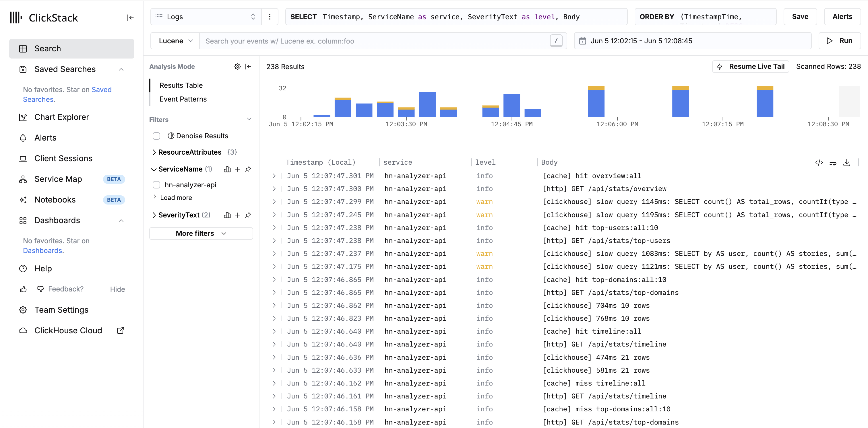
Task: Collapse the ServiceName filter group
Action: [154, 169]
